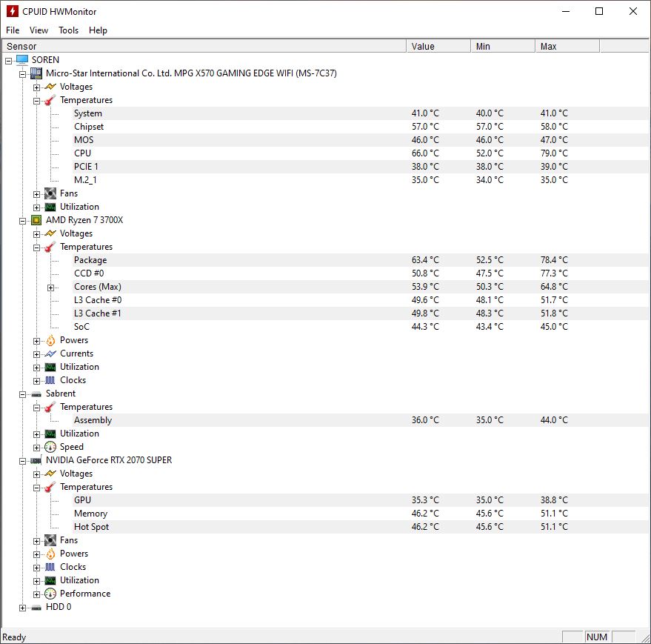Click the motherboard Temperatures thermometer icon
Image resolution: width=651 pixels, height=644 pixels.
pos(50,100)
